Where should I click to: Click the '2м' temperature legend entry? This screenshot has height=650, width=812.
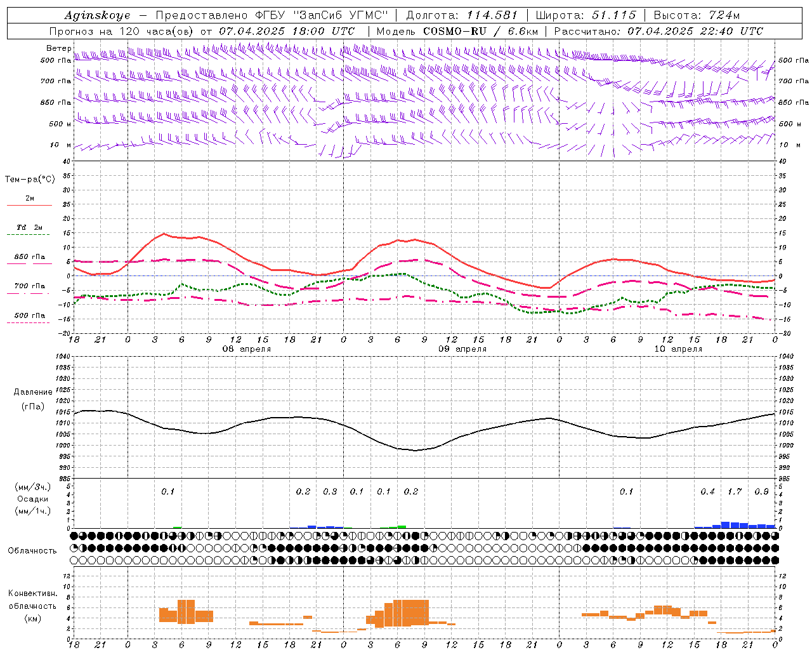click(30, 199)
